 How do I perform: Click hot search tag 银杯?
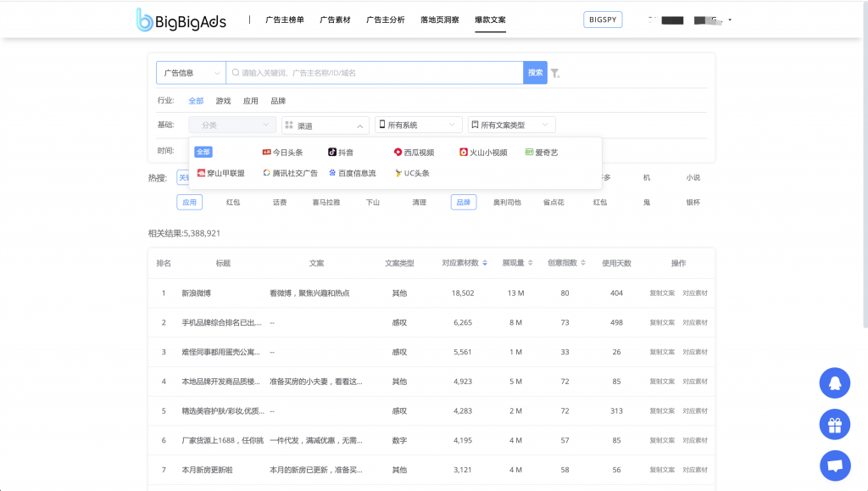coord(693,203)
